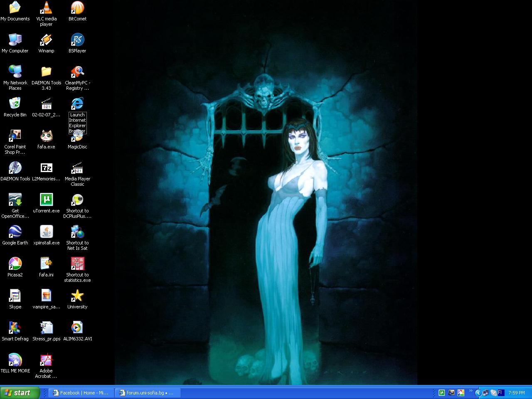Click the taskbar clock showing 7:59 PM
The image size is (532, 399).
pos(517,393)
